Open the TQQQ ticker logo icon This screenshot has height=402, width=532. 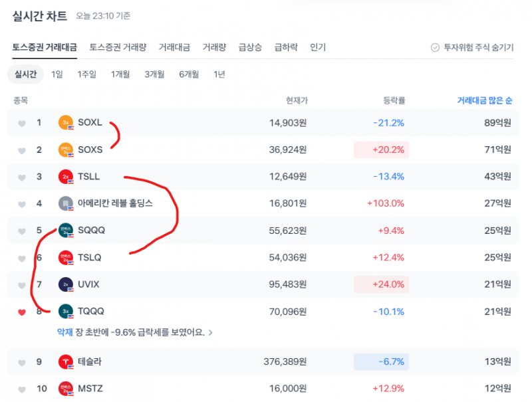(66, 311)
